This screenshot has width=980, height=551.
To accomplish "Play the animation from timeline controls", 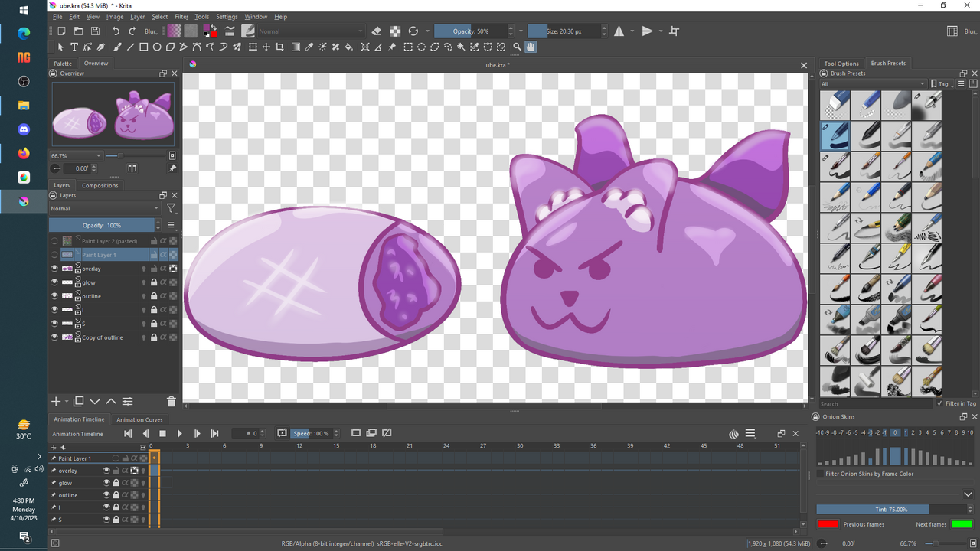I will point(180,433).
